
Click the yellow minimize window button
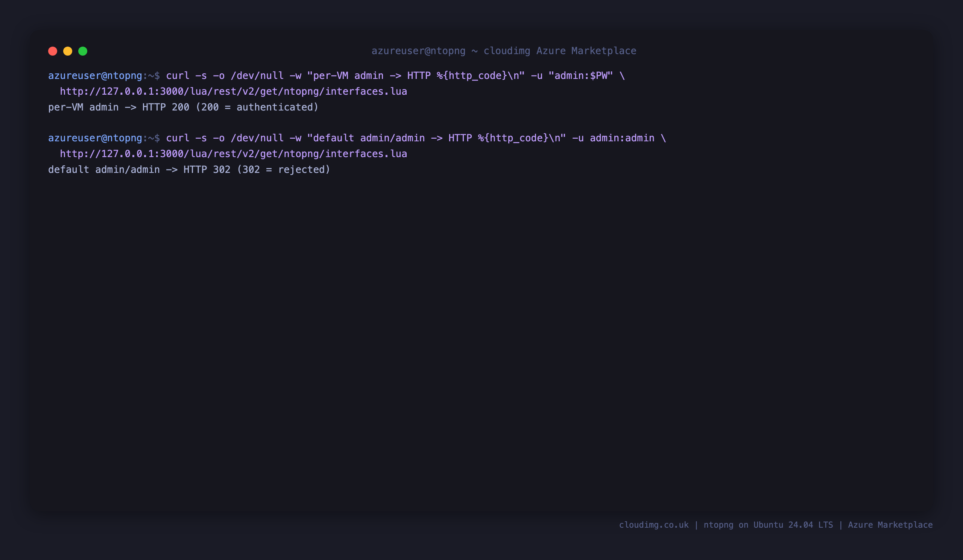(x=68, y=51)
